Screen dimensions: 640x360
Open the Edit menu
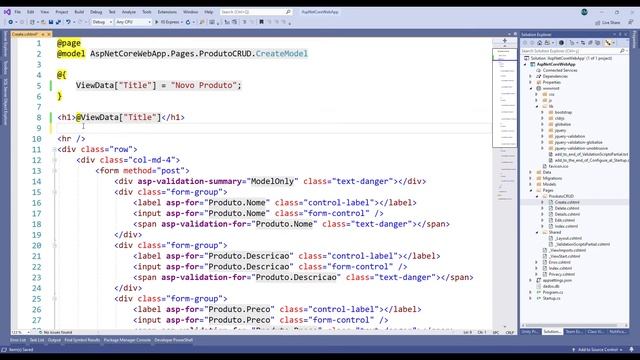coord(31,12)
